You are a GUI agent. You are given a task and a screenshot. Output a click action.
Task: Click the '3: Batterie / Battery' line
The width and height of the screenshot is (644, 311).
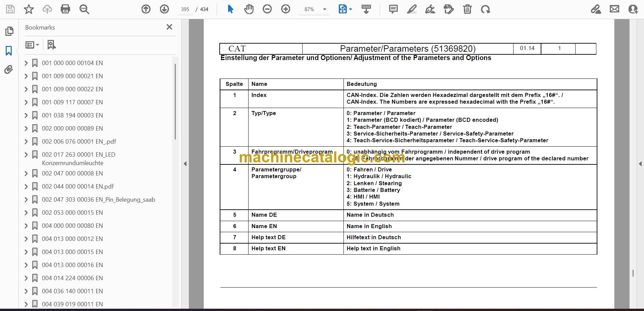[x=373, y=190]
